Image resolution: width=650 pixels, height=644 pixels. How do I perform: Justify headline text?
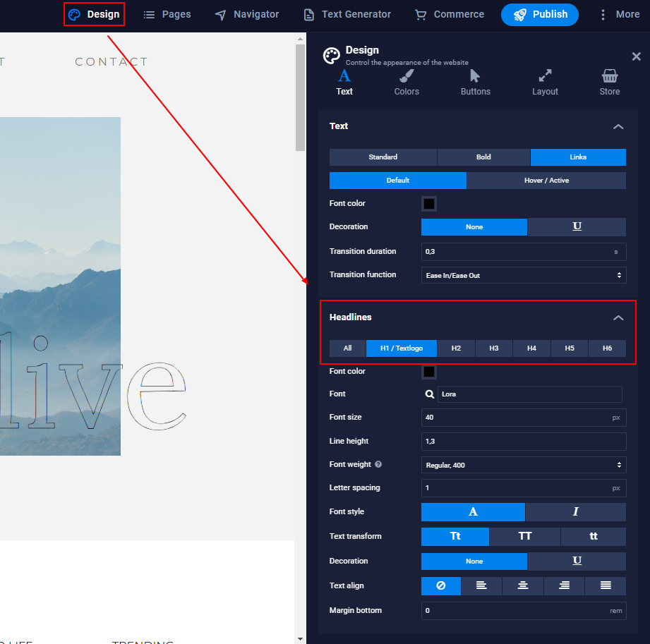[606, 585]
